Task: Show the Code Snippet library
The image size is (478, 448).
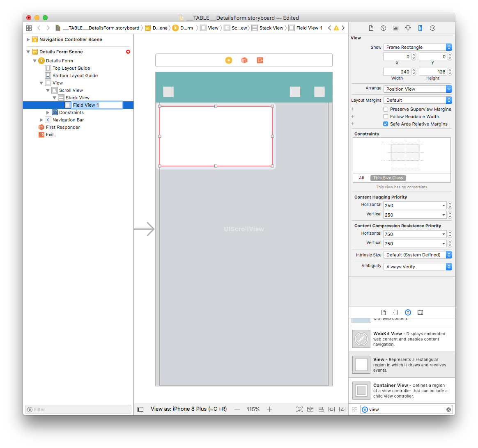Action: coord(396,313)
